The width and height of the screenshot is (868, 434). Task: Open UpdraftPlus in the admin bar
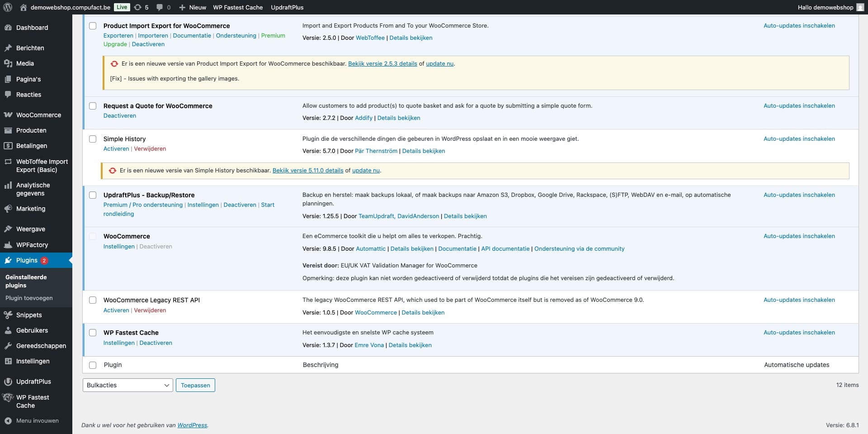tap(287, 7)
